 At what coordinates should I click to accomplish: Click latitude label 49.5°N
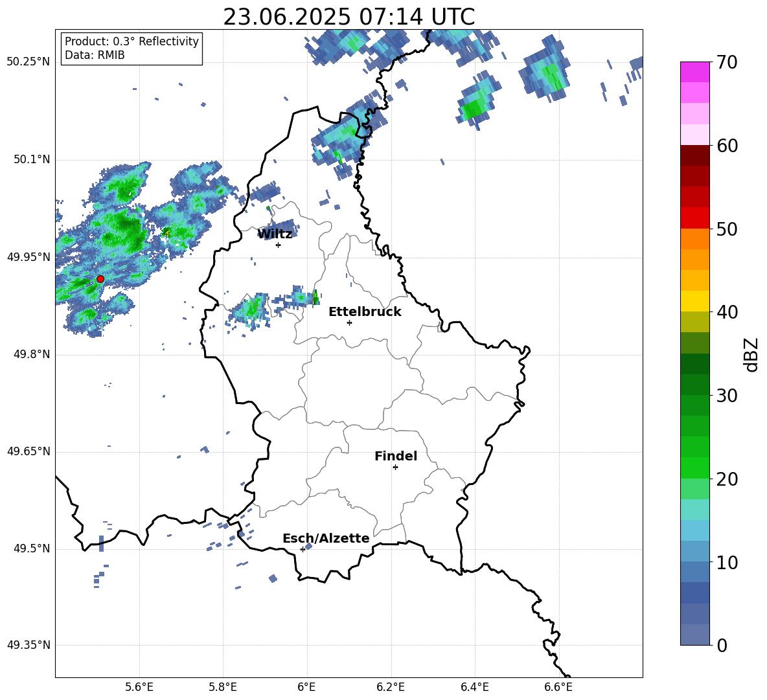pos(32,548)
